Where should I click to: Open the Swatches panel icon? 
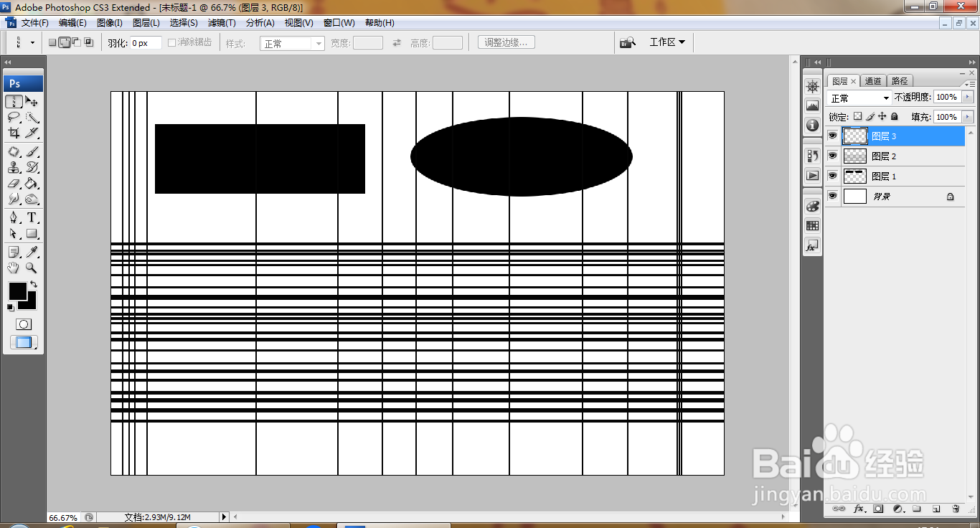coord(812,226)
